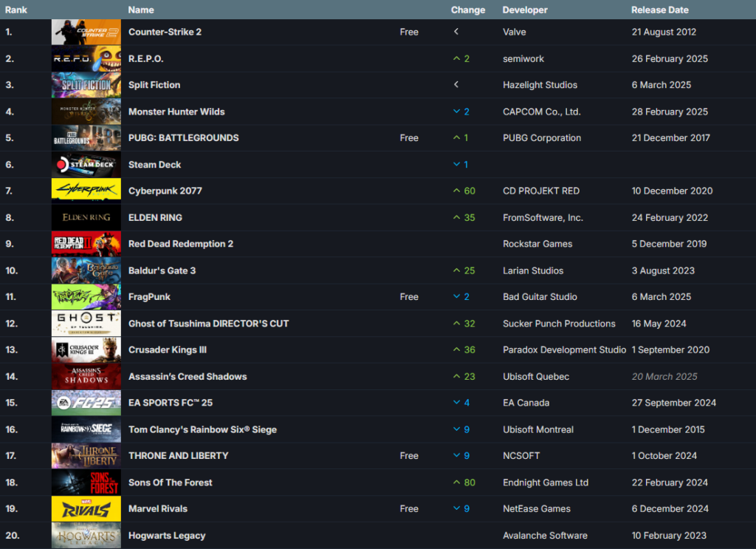
Task: Click the ELDEN RING game name
Action: 155,218
